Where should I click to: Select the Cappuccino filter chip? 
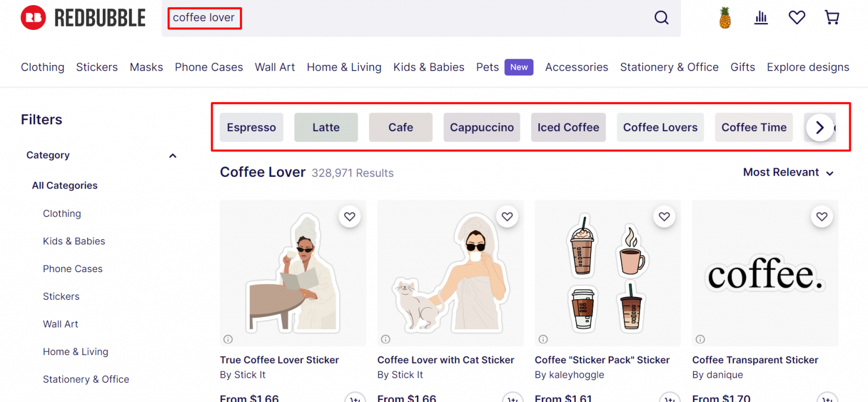(x=481, y=127)
